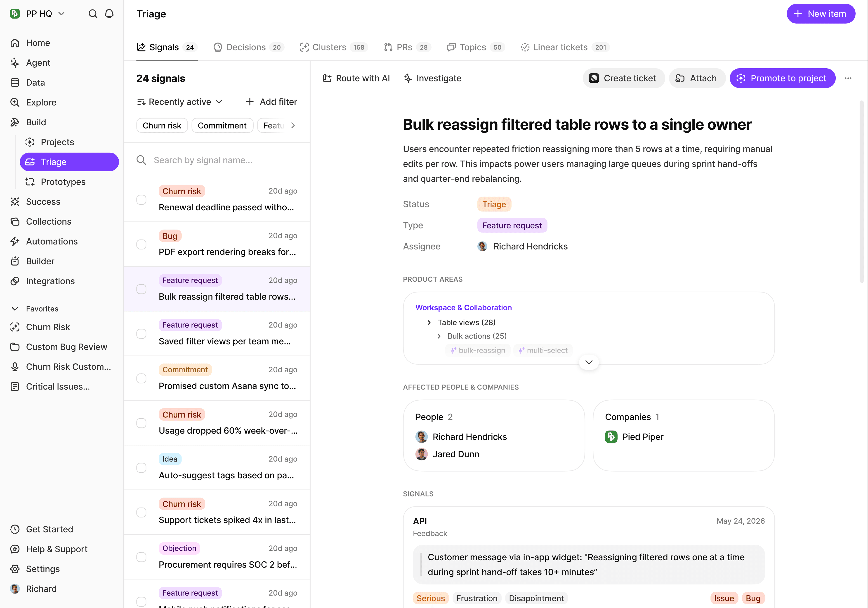Viewport: 868px width, 608px height.
Task: Click Add filter
Action: point(271,102)
